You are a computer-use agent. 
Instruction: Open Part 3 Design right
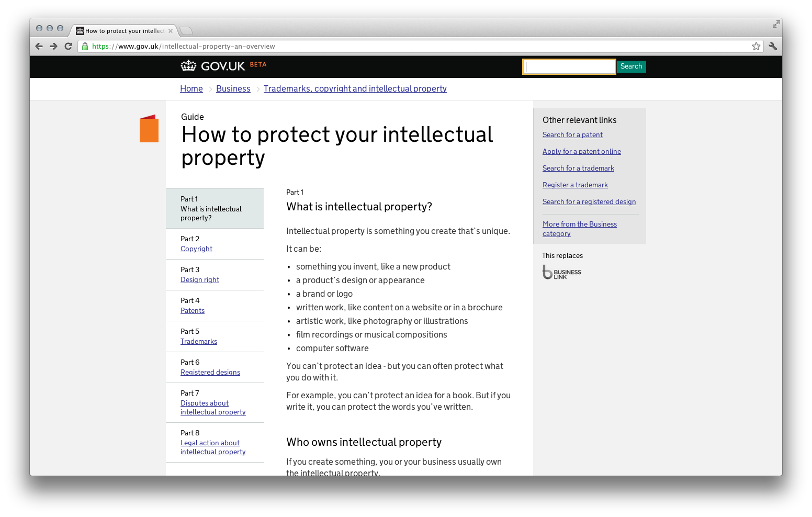point(200,280)
